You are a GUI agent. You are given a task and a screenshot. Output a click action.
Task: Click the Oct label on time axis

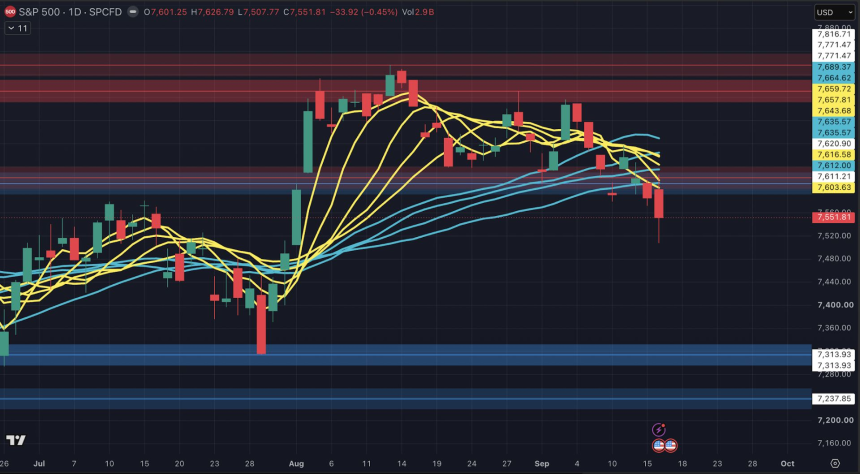(788, 464)
